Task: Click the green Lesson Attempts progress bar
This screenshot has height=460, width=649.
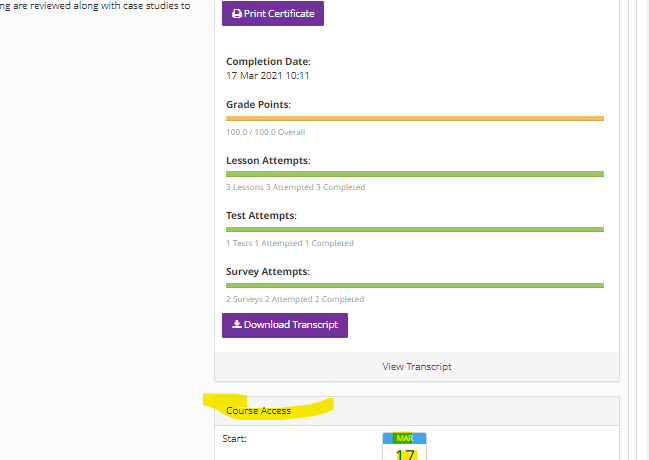Action: pyautogui.click(x=415, y=174)
